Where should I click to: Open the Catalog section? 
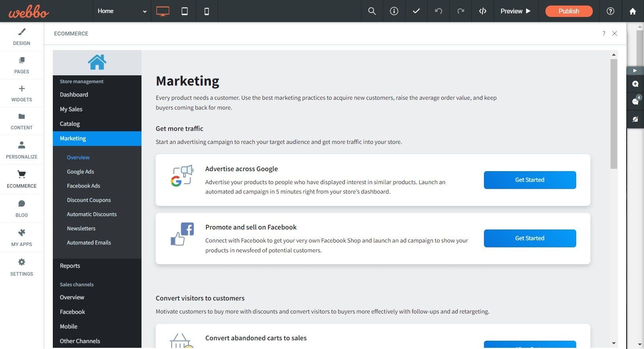(97, 124)
